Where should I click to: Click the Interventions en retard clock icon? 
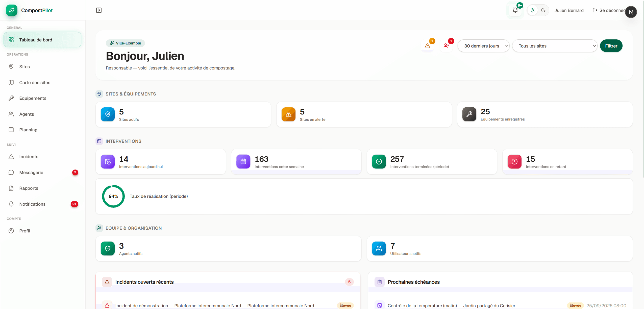[x=514, y=162]
